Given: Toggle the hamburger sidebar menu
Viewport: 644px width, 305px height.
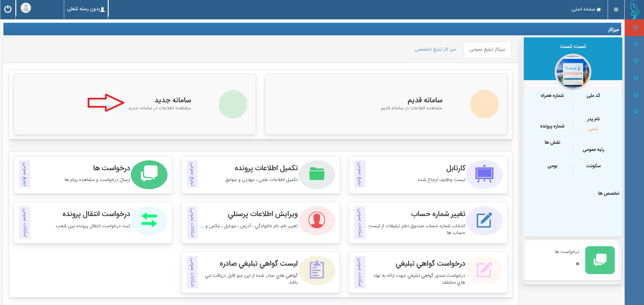Looking at the screenshot, I should (x=616, y=10).
